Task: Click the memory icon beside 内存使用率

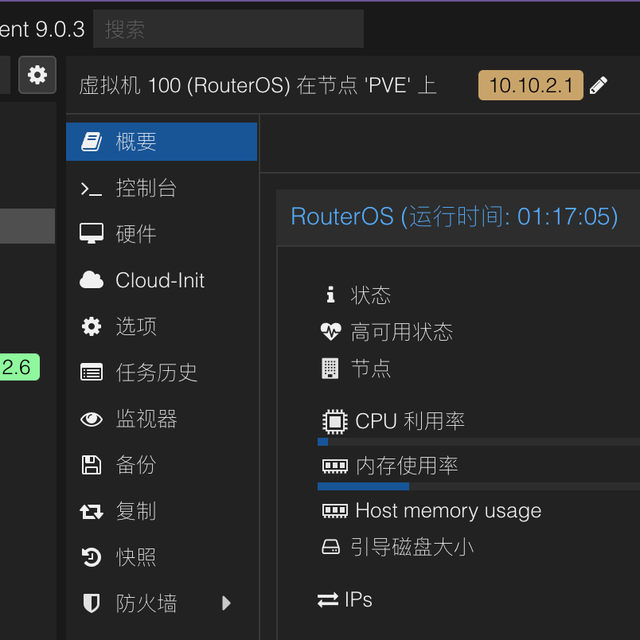Action: 335,466
